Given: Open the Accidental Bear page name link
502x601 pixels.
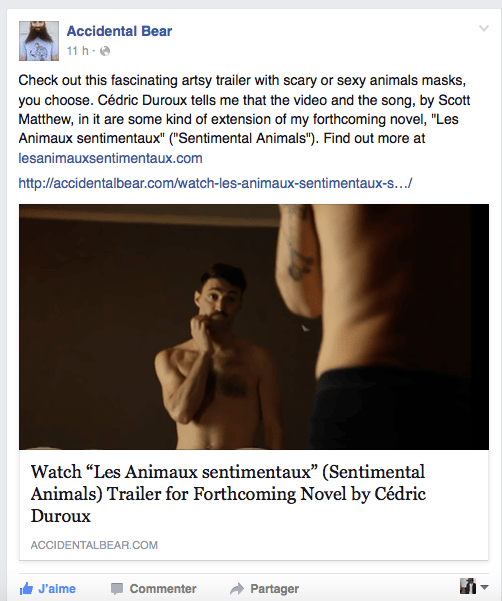Looking at the screenshot, I should [119, 31].
